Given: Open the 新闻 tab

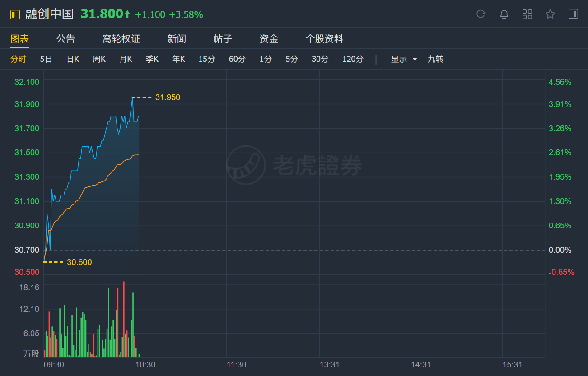Looking at the screenshot, I should point(177,39).
